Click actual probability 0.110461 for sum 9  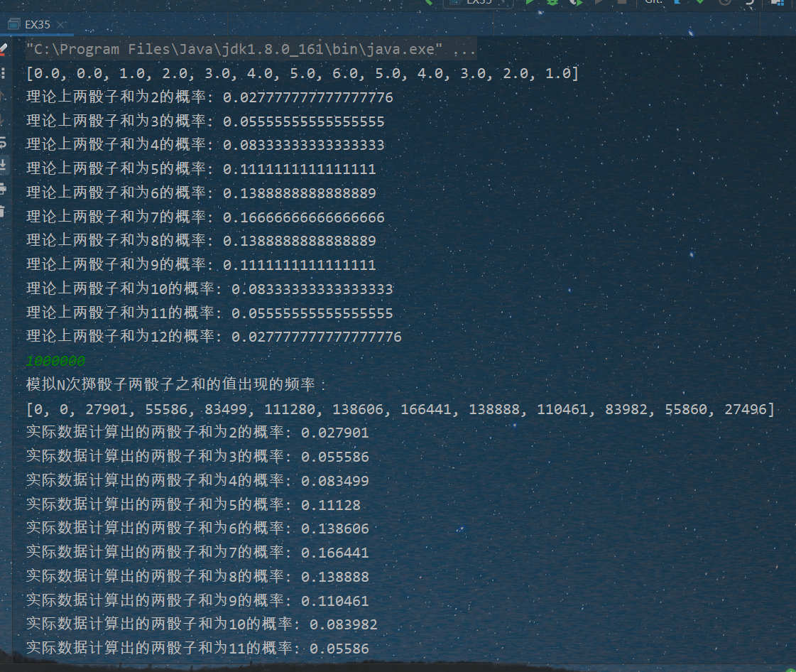pyautogui.click(x=335, y=601)
